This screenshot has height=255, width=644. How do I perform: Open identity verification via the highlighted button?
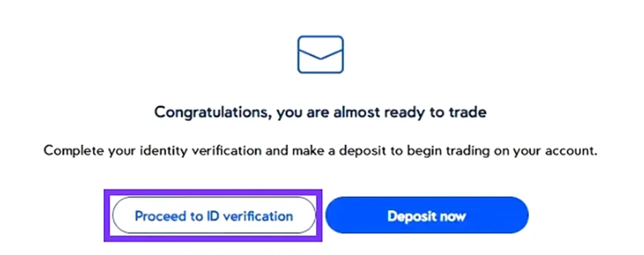pos(213,215)
